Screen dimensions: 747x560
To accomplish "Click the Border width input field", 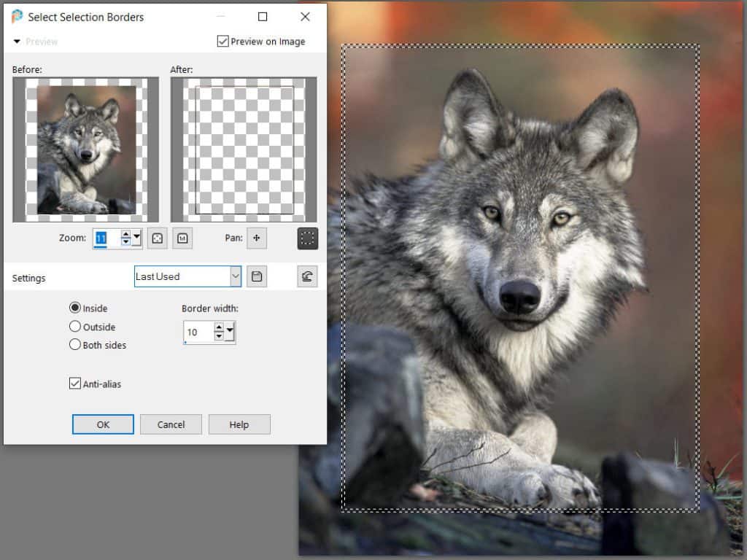I will coord(196,331).
